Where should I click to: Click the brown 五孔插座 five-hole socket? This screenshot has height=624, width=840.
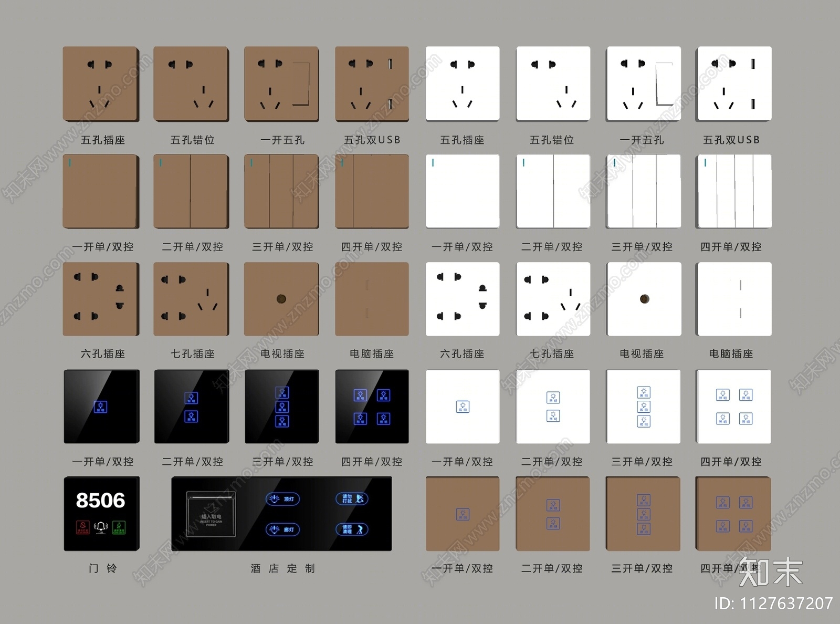(x=101, y=84)
